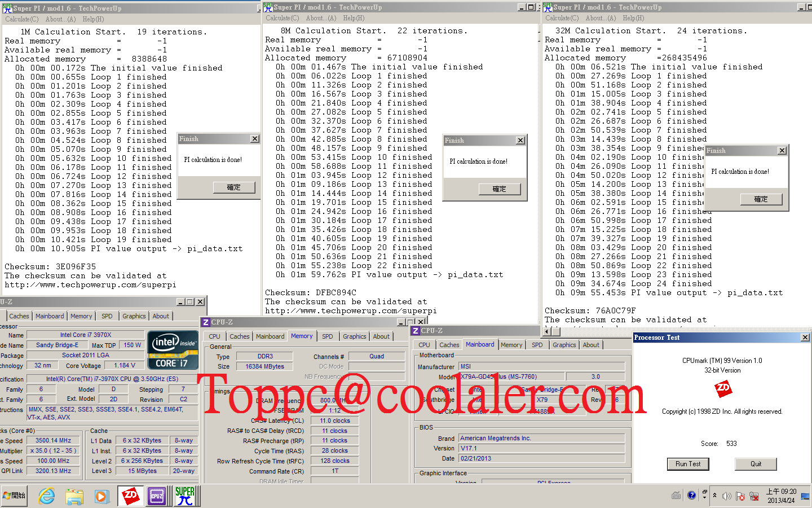
Task: Open Action Center flag in system tray
Action: pos(740,496)
